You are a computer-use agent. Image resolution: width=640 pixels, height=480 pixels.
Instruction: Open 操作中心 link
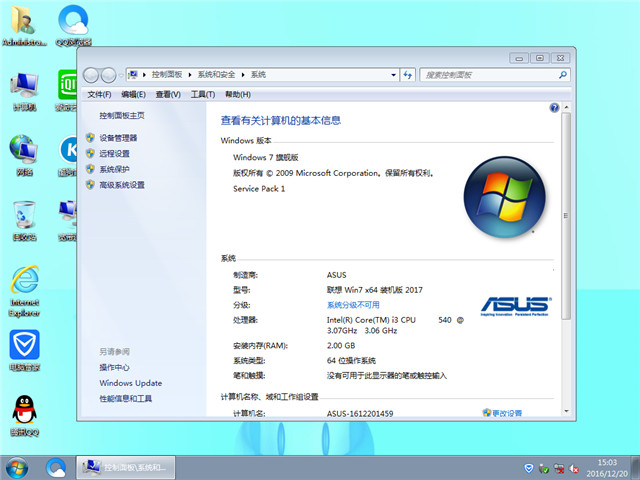[114, 367]
